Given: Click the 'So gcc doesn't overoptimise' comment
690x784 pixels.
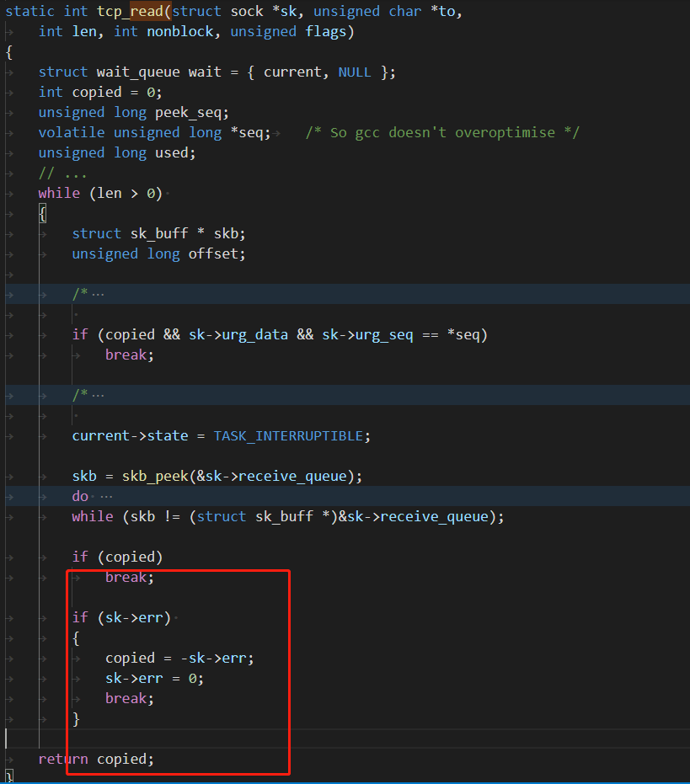Looking at the screenshot, I should point(442,132).
